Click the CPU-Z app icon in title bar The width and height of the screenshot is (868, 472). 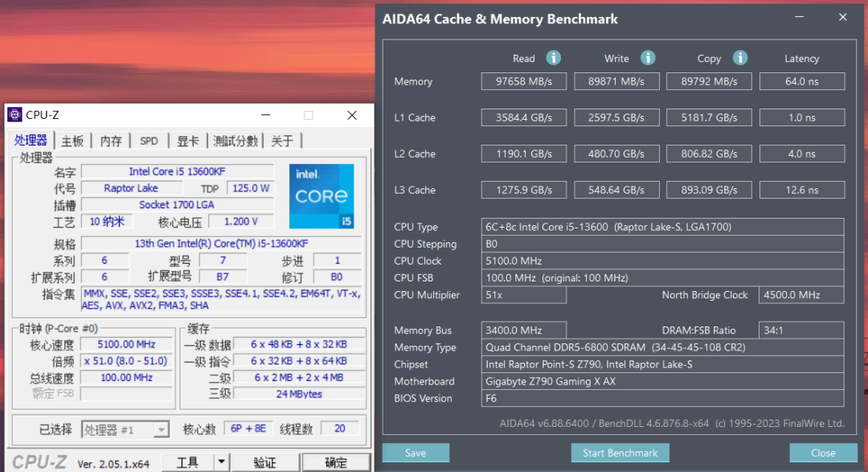[x=14, y=115]
